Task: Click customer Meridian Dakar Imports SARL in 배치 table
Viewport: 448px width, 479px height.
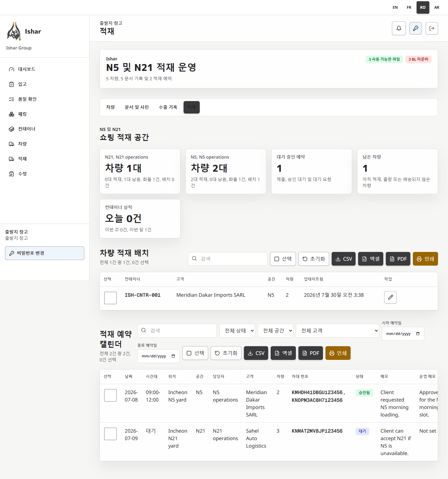Action: tap(211, 295)
